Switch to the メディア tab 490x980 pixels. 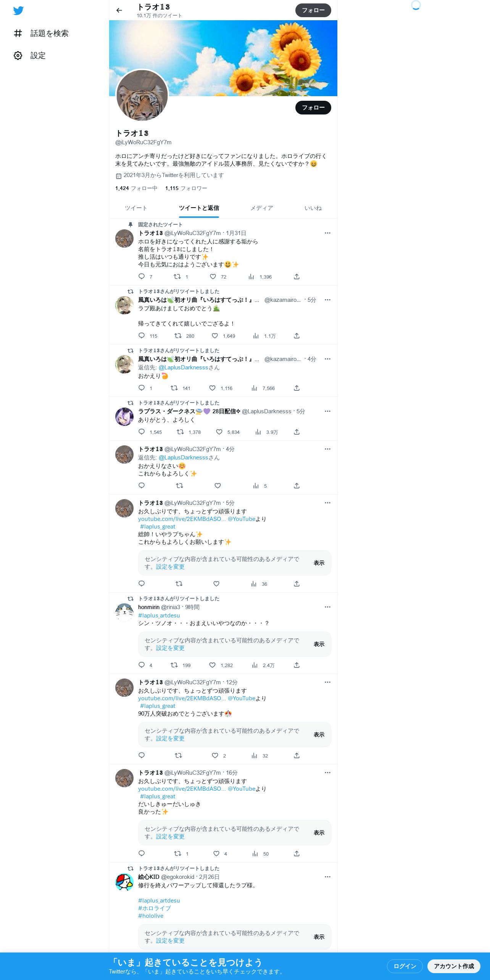click(x=262, y=208)
